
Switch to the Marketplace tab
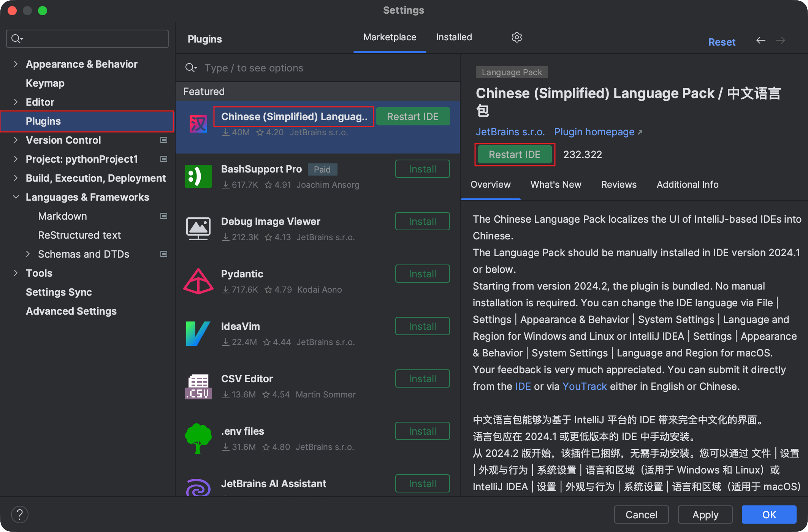click(390, 37)
